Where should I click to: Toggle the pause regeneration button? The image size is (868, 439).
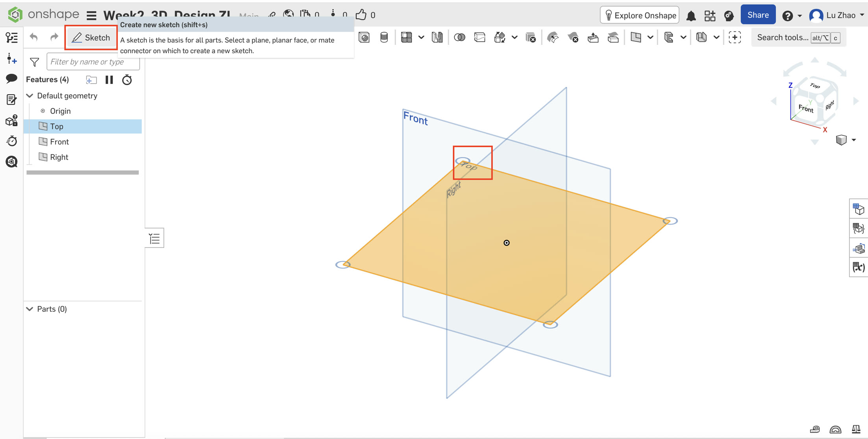click(x=109, y=80)
